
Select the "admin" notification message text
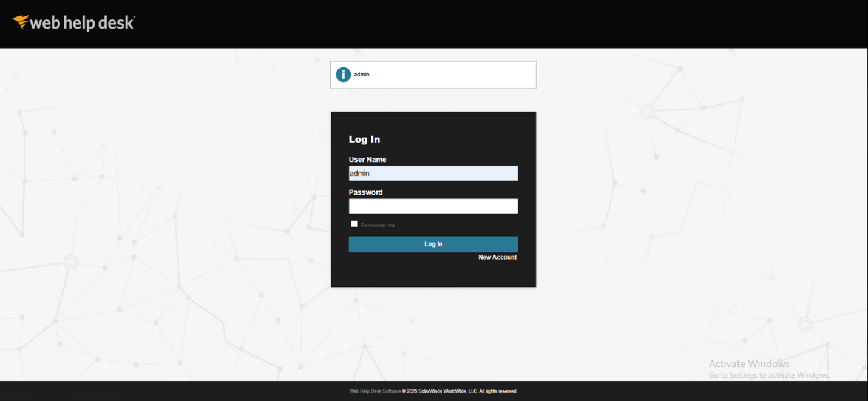[362, 75]
